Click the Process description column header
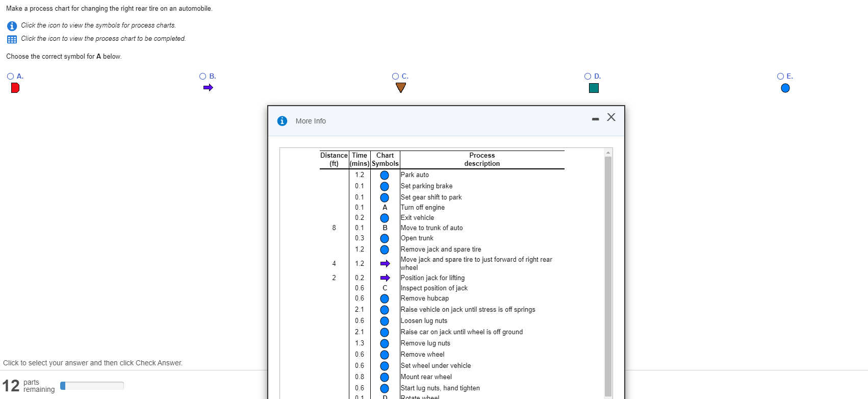Image resolution: width=868 pixels, height=399 pixels. [482, 159]
